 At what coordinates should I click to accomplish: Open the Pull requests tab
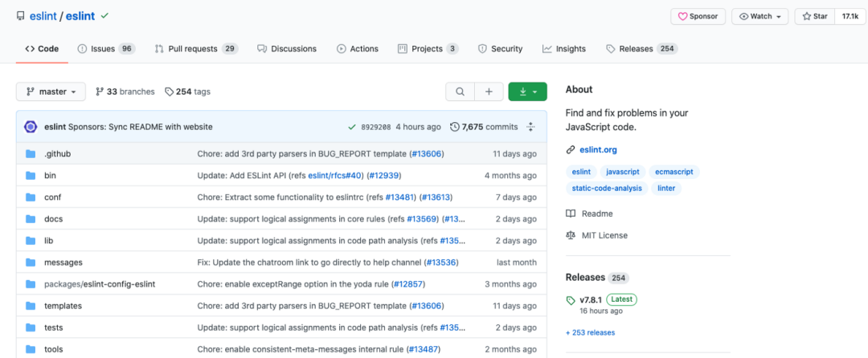click(x=193, y=49)
